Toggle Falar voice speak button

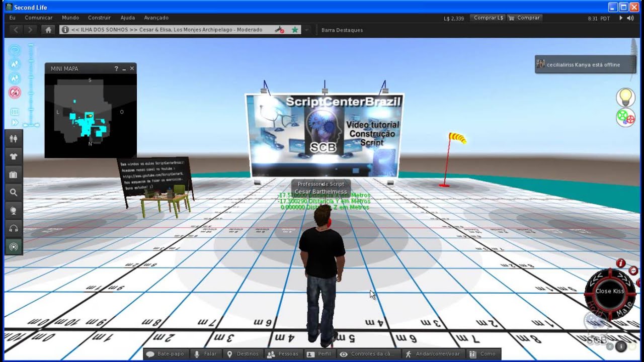(206, 354)
